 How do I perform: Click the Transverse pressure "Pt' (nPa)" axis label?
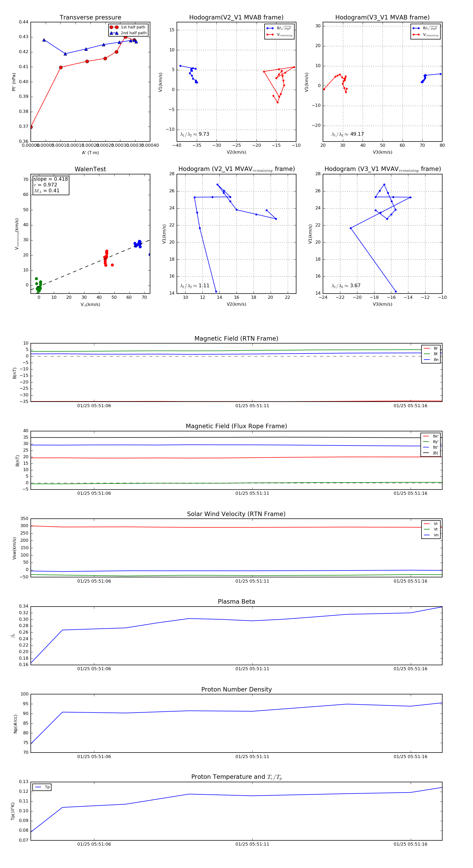pos(14,82)
